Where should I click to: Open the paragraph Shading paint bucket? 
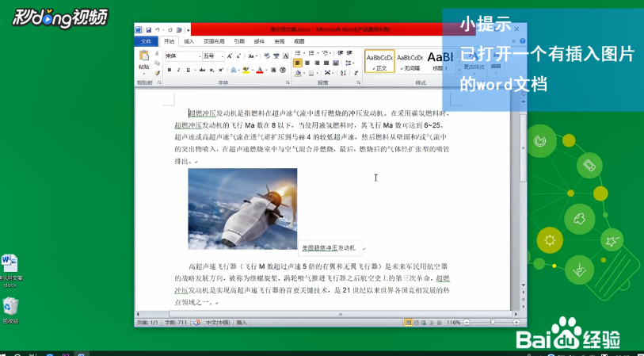(x=298, y=73)
